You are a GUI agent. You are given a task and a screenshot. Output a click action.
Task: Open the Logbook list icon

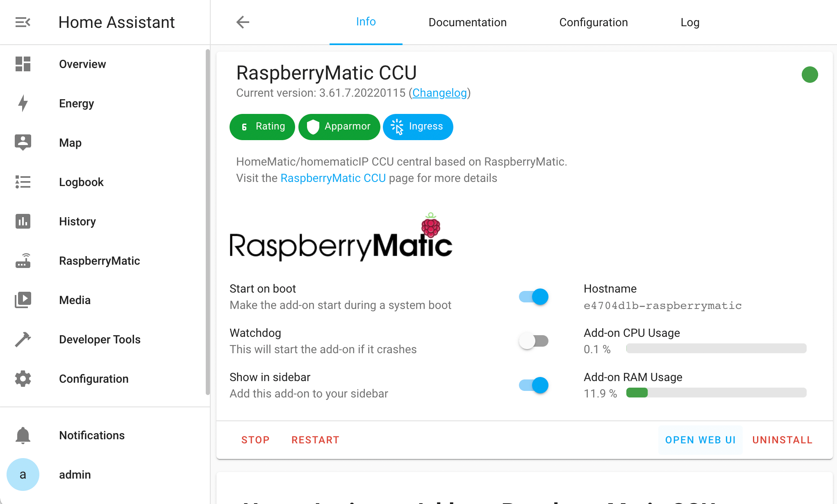pyautogui.click(x=23, y=182)
